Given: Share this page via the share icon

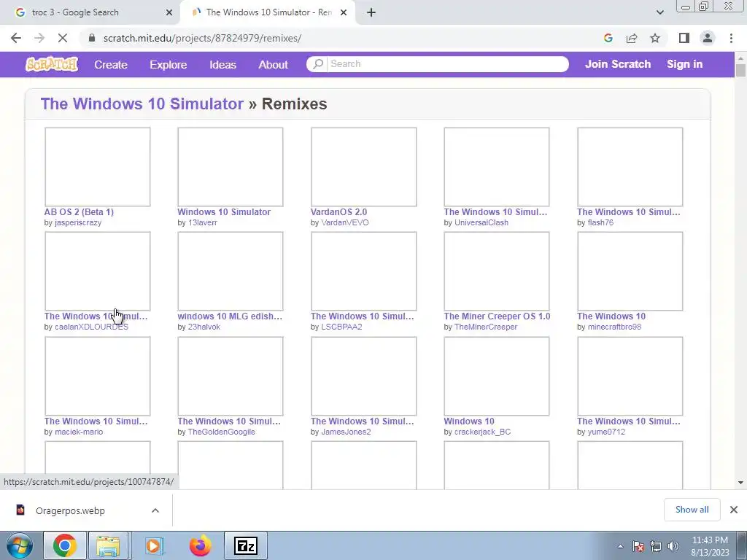Looking at the screenshot, I should point(632,38).
